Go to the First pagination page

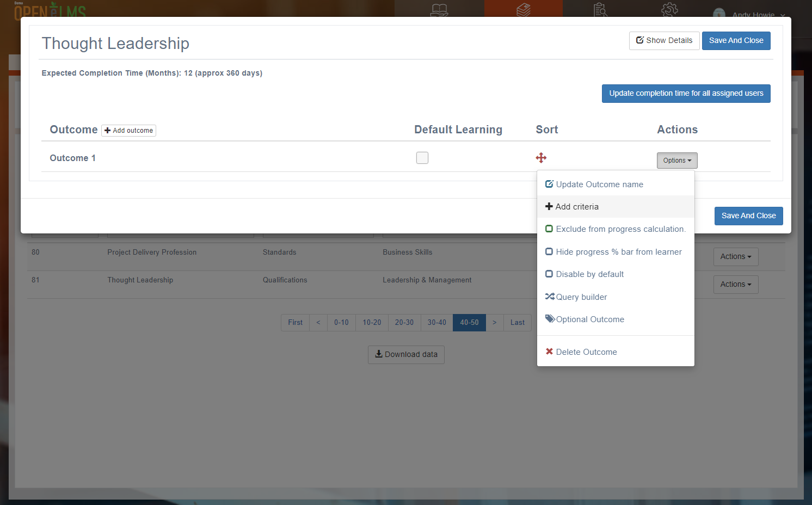(295, 323)
